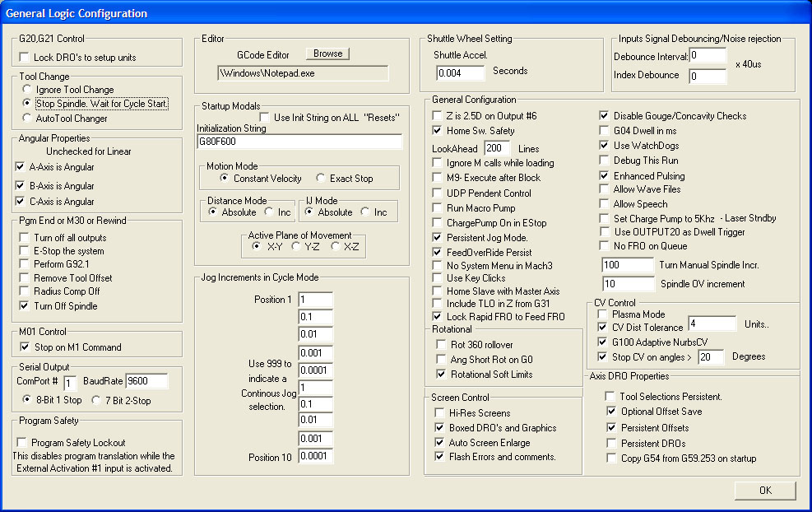The image size is (812, 512).
Task: Click the LookAhead lines input field
Action: pyautogui.click(x=497, y=148)
